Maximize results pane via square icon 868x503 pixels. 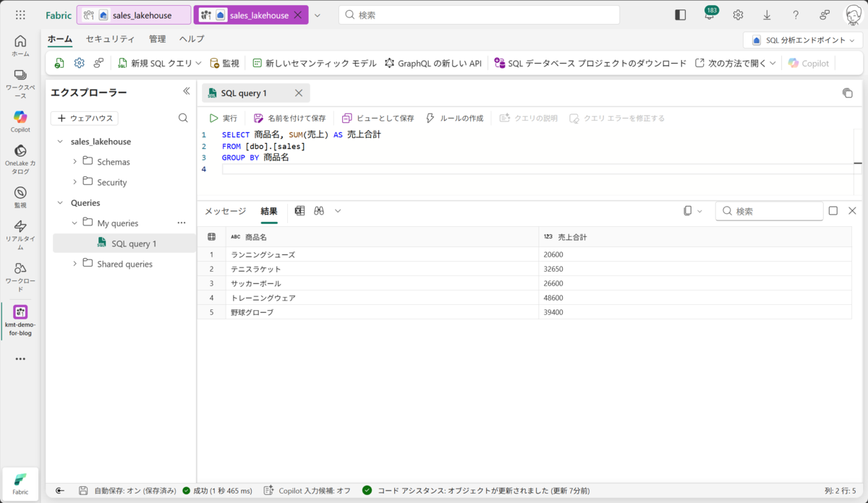(x=833, y=211)
